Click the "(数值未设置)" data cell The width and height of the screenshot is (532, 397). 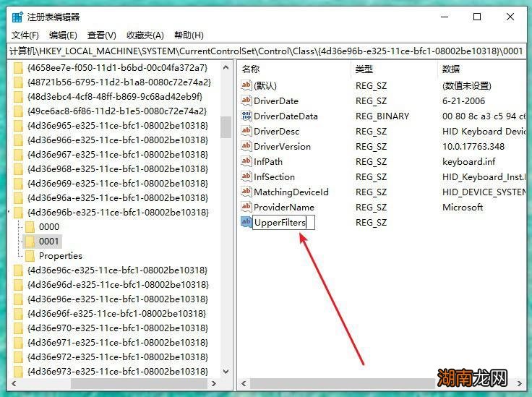coord(466,86)
